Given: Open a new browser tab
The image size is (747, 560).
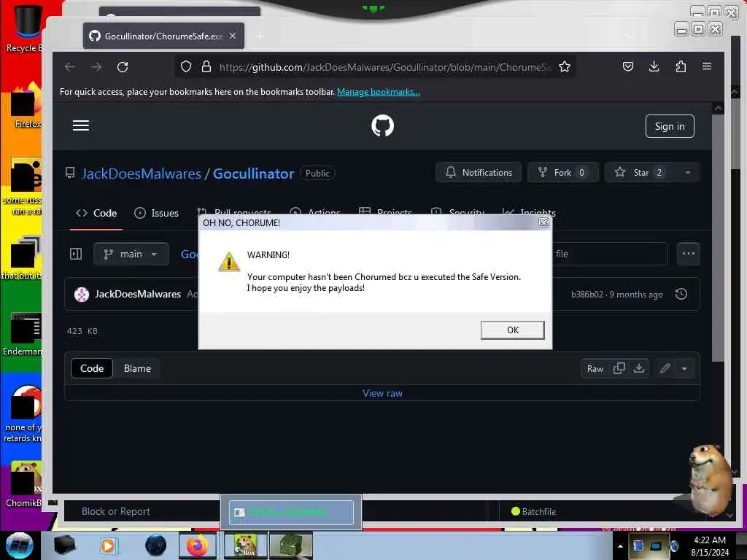Looking at the screenshot, I should coord(260,36).
